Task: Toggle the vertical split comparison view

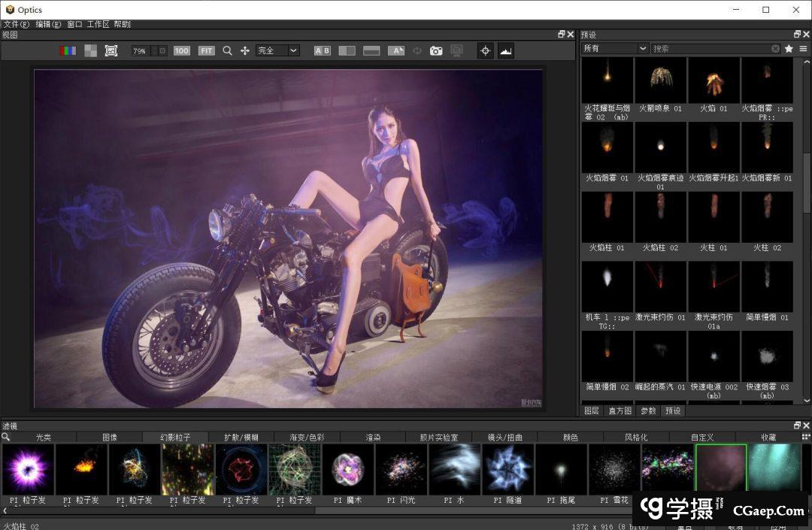Action: tap(347, 51)
